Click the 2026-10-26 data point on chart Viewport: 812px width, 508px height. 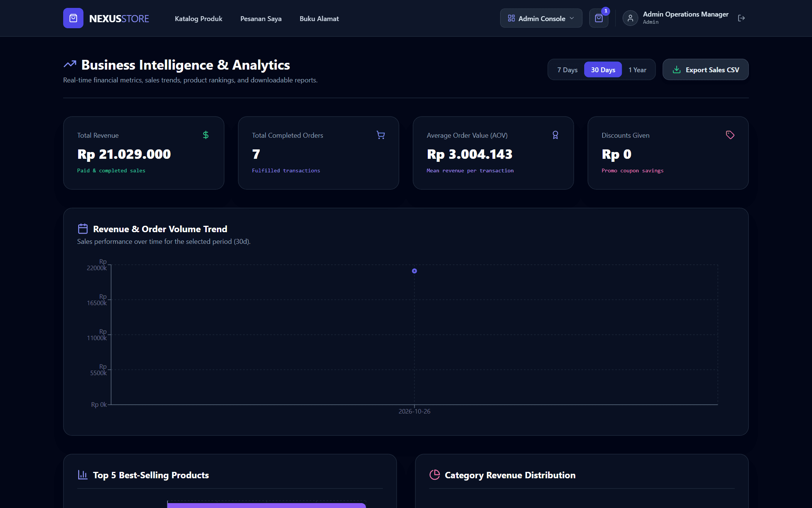[414, 271]
